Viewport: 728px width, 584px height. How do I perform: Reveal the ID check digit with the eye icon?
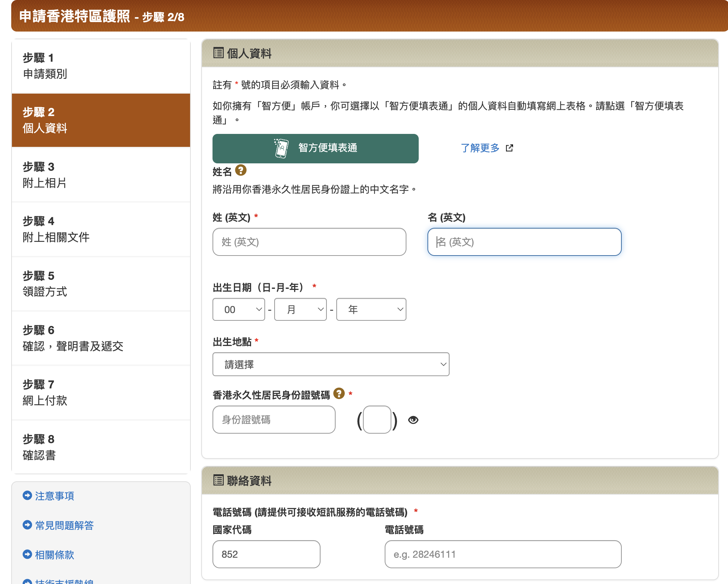pos(413,419)
